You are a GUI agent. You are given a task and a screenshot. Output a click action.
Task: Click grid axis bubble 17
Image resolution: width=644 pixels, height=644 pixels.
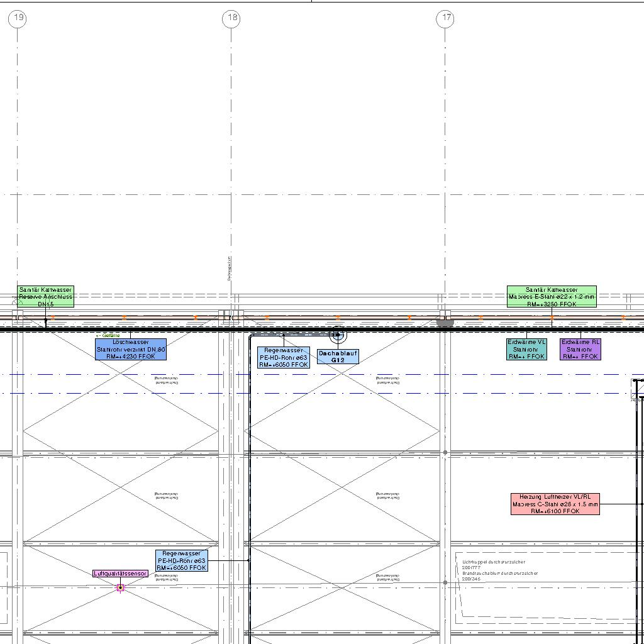(x=445, y=18)
